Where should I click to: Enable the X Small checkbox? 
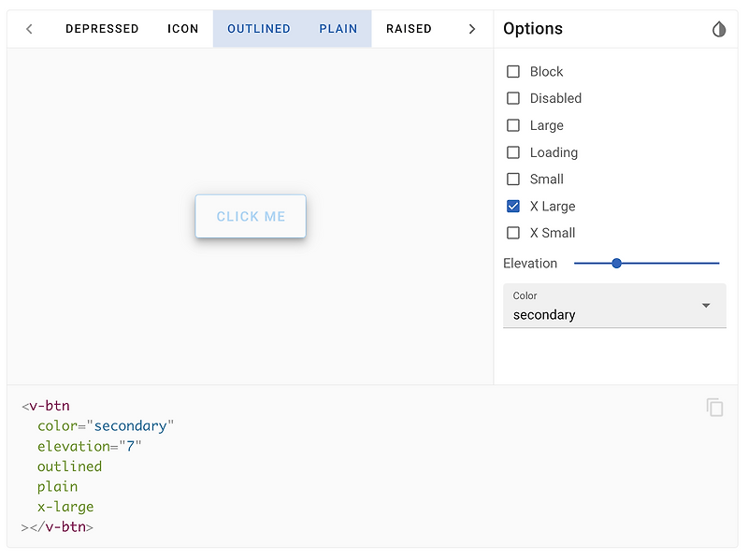pyautogui.click(x=513, y=233)
